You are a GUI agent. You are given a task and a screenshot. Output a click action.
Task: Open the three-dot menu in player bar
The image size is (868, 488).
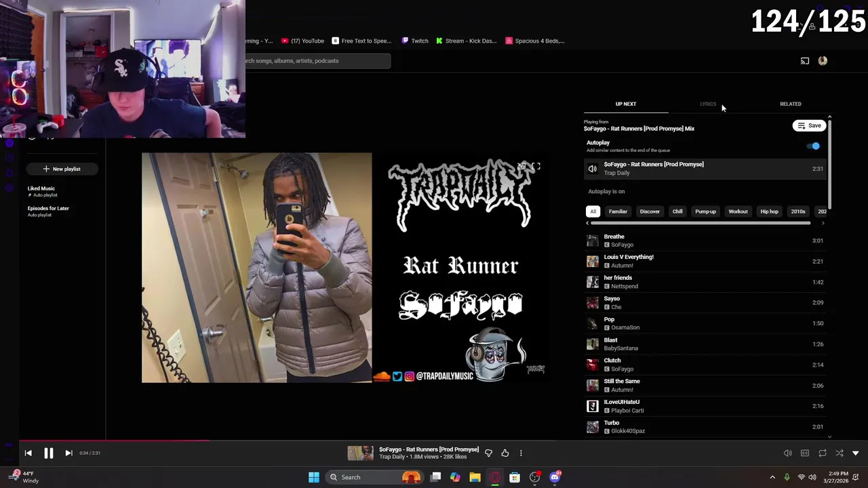pos(521,453)
